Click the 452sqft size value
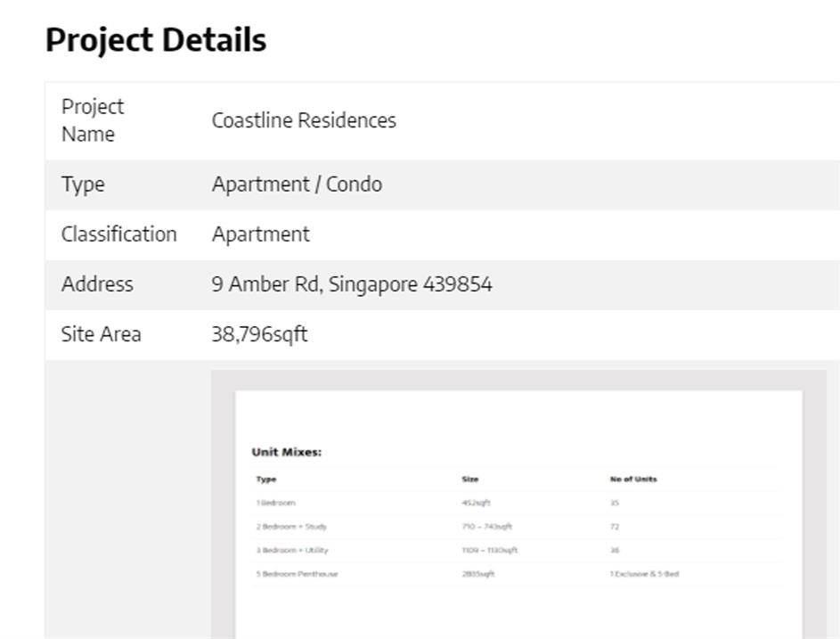This screenshot has width=840, height=639. pyautogui.click(x=476, y=503)
